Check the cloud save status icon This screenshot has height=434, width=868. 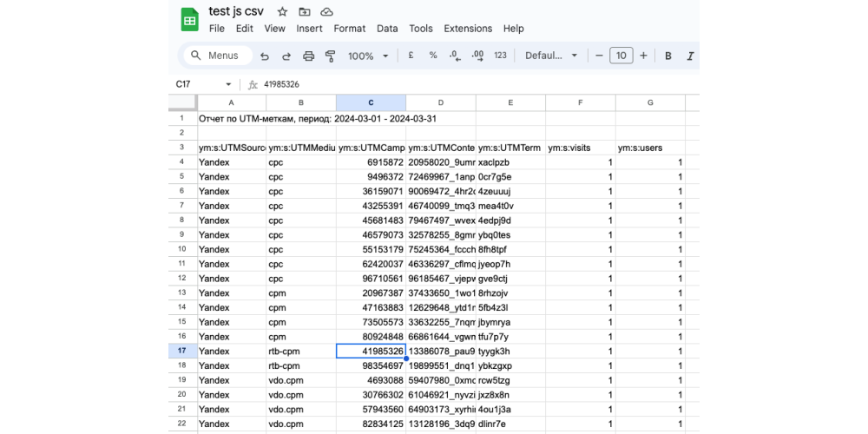pos(326,11)
